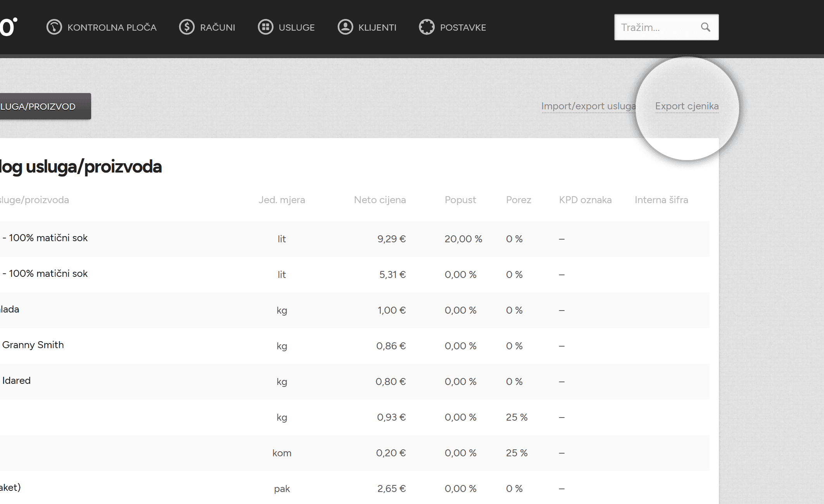The height and width of the screenshot is (504, 824).
Task: Go to Postavke in the navigation
Action: coord(453,27)
